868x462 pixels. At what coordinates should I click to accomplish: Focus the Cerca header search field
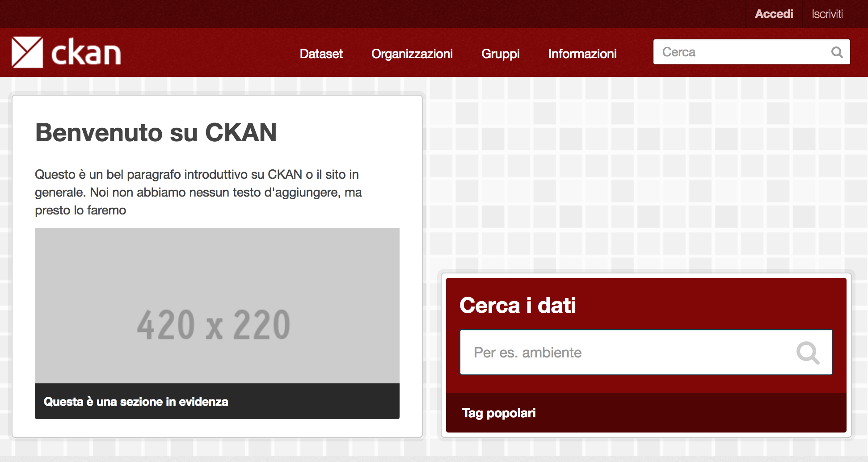pos(751,52)
